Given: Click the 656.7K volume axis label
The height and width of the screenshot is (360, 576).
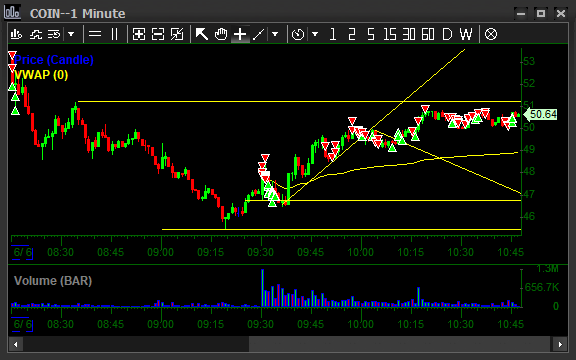Looking at the screenshot, I should (542, 287).
